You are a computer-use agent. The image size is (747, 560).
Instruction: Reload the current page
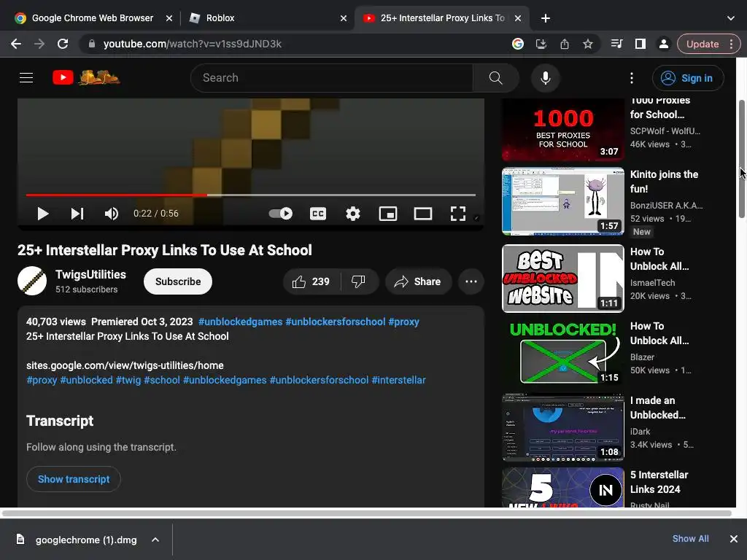(63, 44)
